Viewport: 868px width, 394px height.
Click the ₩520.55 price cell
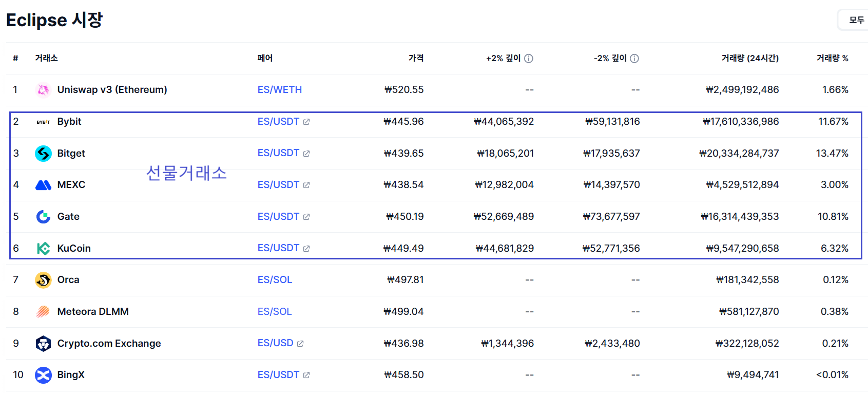coord(404,89)
